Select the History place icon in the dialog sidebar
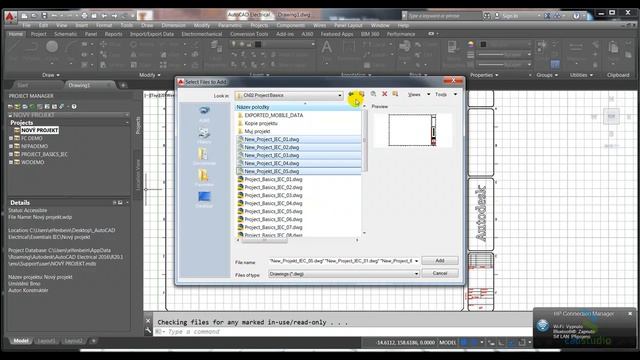640x360 pixels. [204, 135]
